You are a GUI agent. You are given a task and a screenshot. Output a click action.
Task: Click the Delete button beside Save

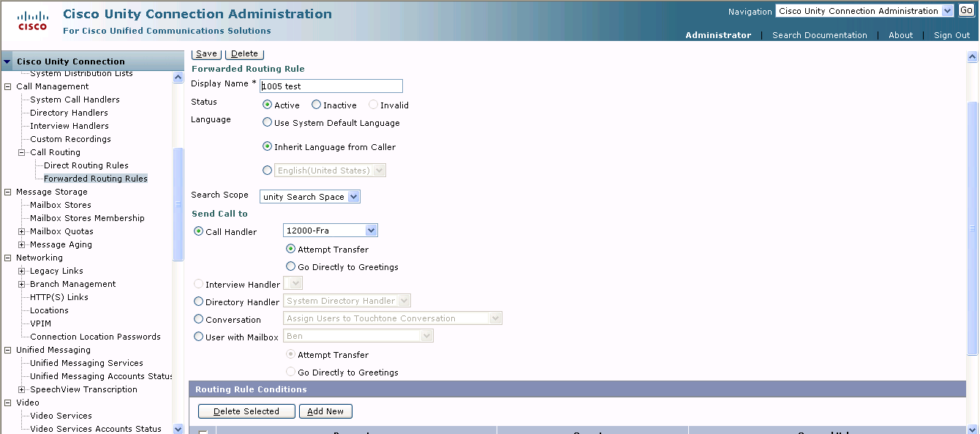244,53
